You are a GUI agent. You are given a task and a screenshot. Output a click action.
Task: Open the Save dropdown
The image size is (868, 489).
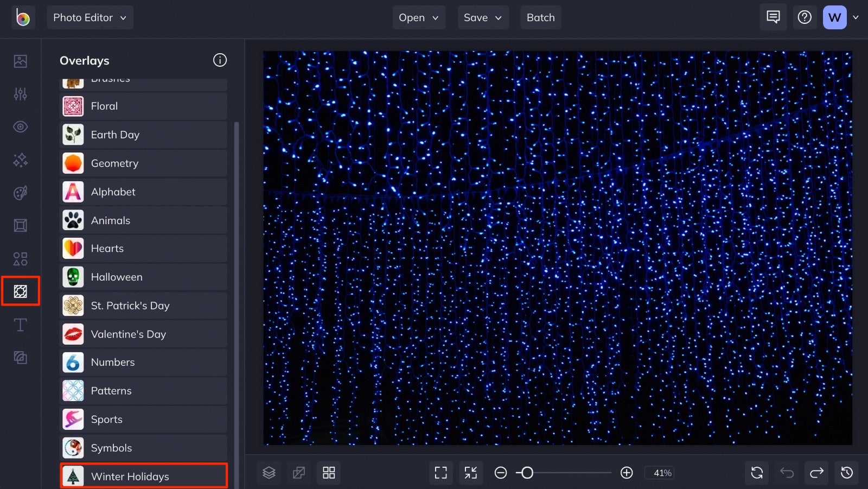tap(482, 17)
